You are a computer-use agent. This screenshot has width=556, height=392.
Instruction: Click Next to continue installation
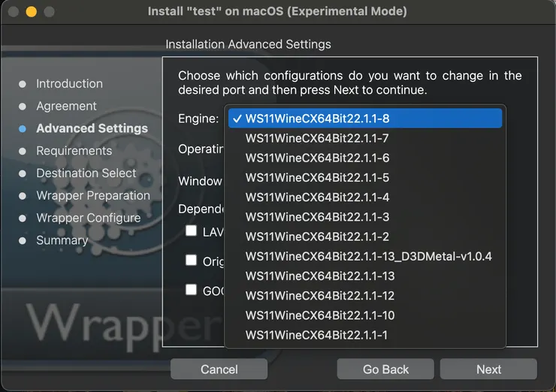488,369
